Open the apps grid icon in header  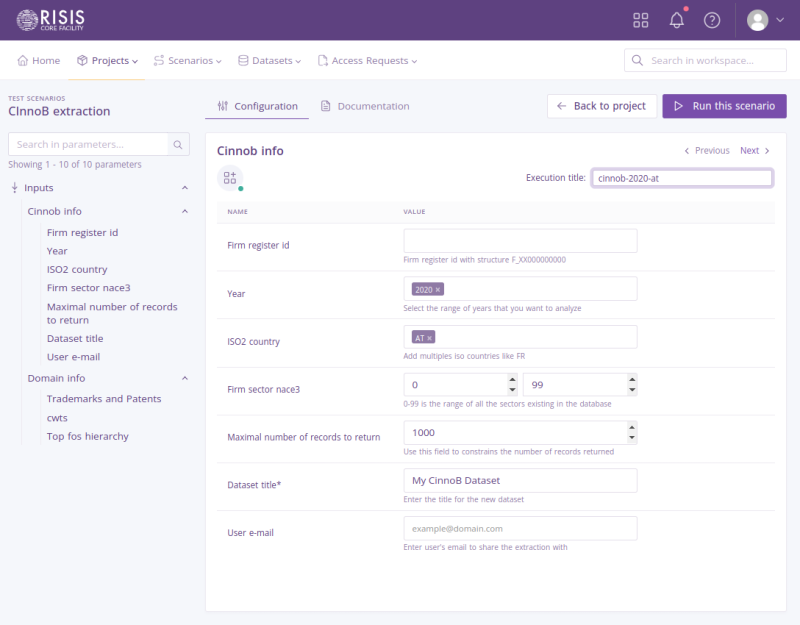pos(641,20)
